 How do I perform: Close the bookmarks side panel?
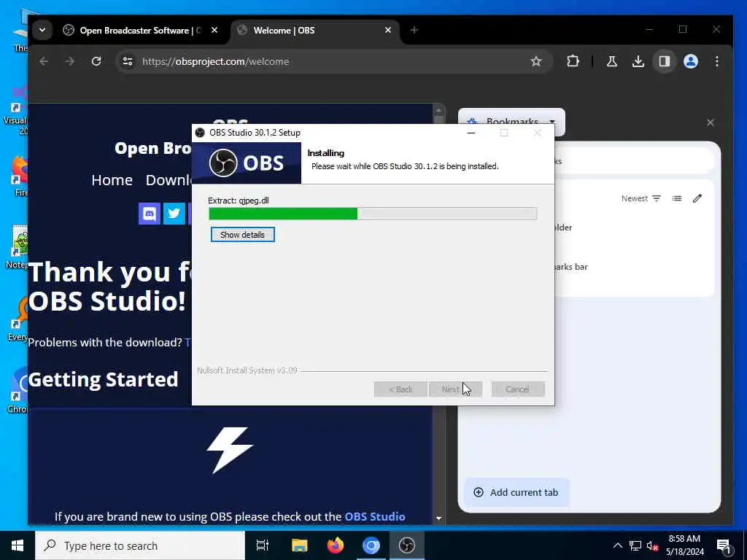click(x=711, y=122)
